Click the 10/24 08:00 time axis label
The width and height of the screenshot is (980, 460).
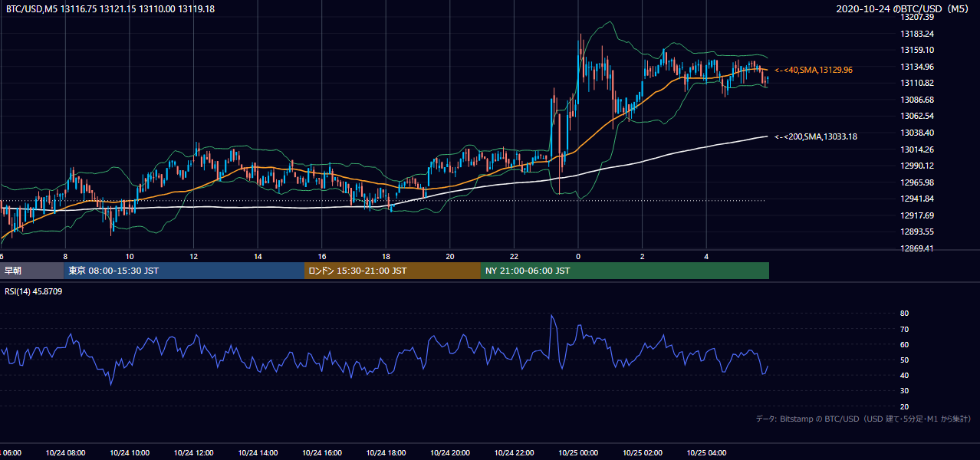coord(65,453)
